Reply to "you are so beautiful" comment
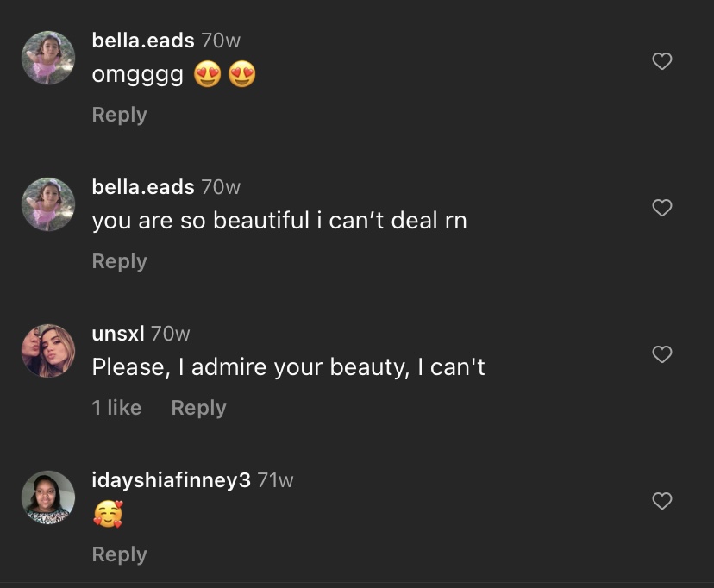Image resolution: width=714 pixels, height=588 pixels. pyautogui.click(x=119, y=261)
